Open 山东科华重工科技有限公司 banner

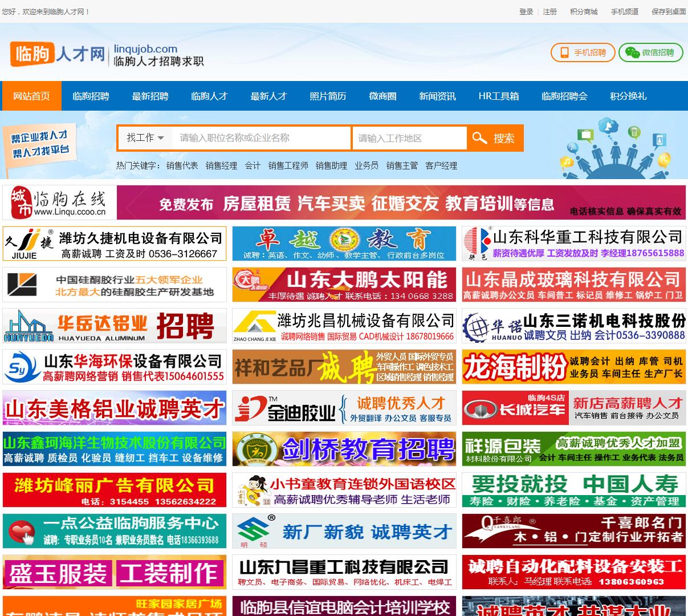574,244
